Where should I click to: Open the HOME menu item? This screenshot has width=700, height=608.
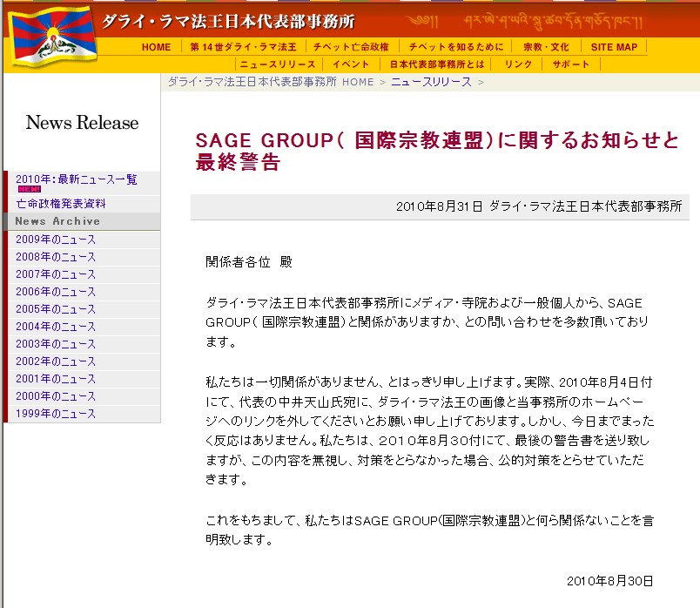pos(156,47)
